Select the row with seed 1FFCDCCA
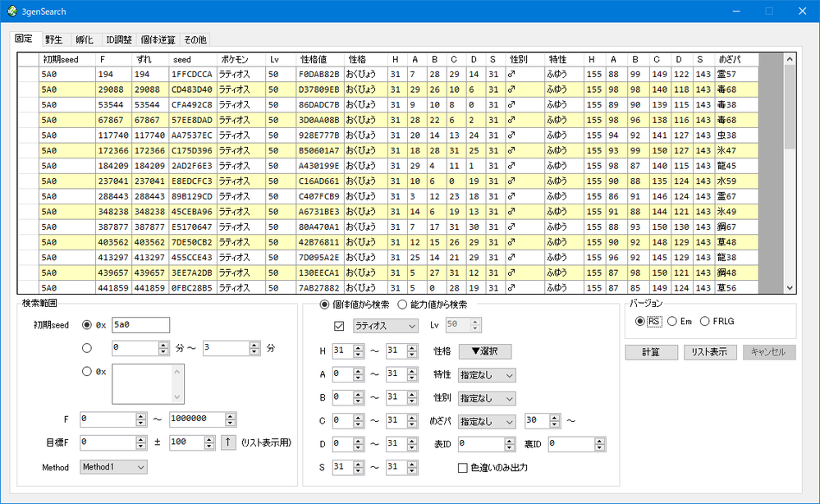820x504 pixels. [x=388, y=74]
